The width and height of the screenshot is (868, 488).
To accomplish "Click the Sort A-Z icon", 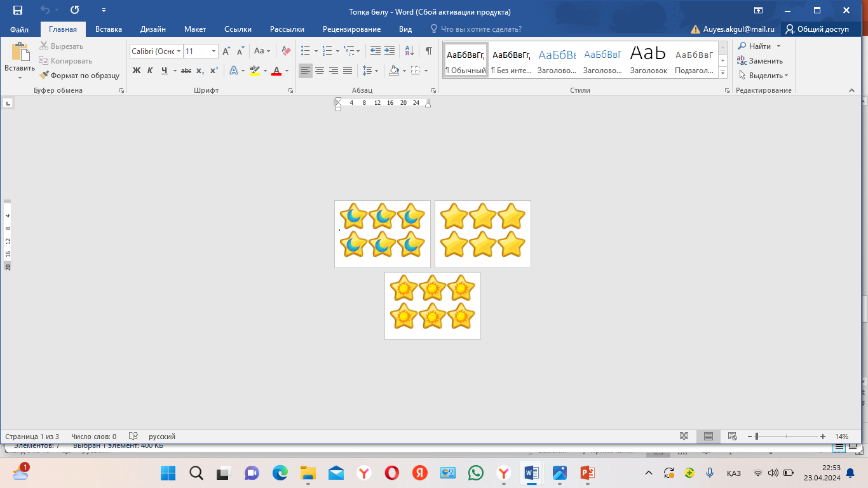I will (x=409, y=51).
